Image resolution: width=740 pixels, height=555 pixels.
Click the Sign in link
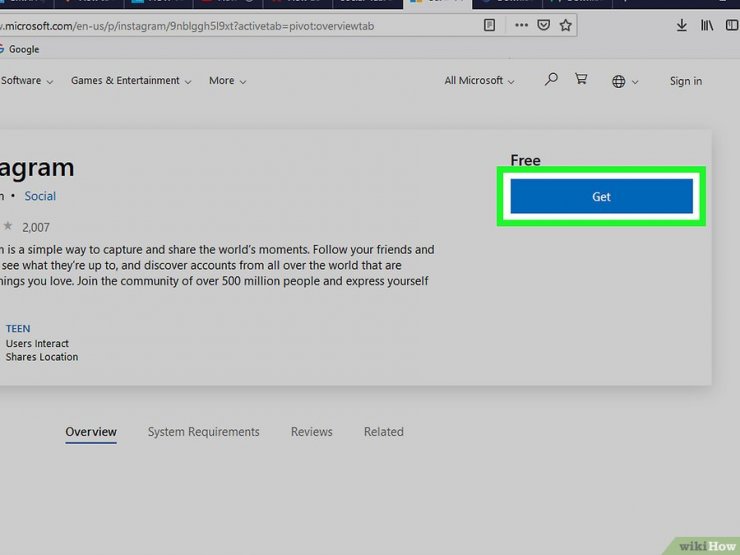click(x=686, y=81)
